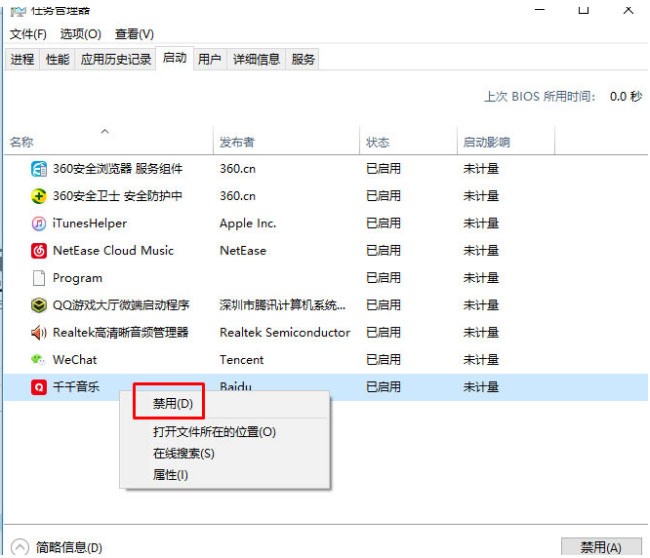Viewport: 650px width, 558px height.
Task: Select the iTunesHelper row name
Action: [90, 223]
